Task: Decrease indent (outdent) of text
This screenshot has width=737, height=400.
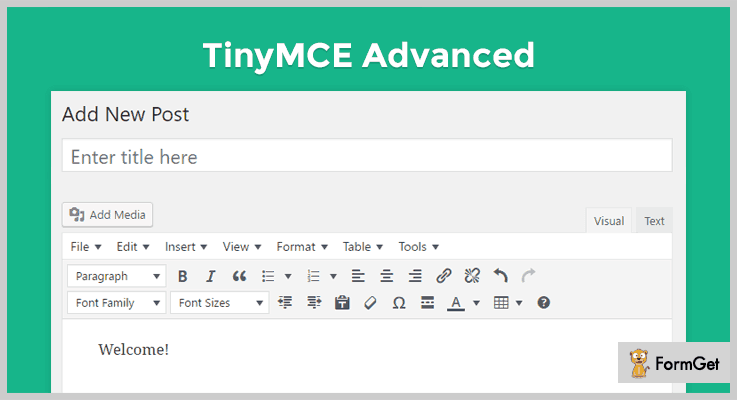Action: (285, 303)
